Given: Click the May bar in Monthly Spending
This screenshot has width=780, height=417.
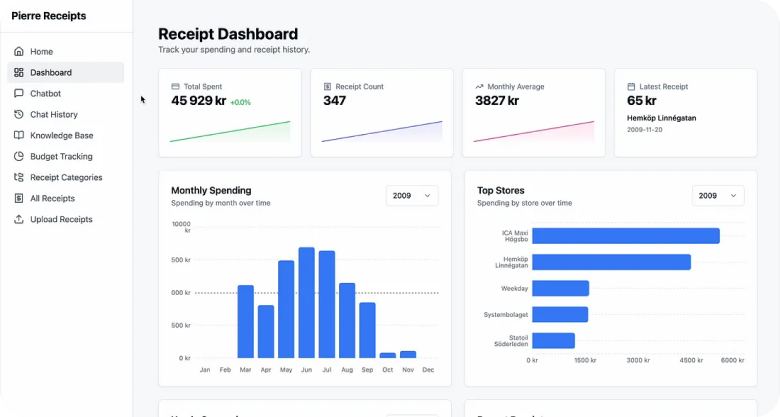Looking at the screenshot, I should [286, 309].
